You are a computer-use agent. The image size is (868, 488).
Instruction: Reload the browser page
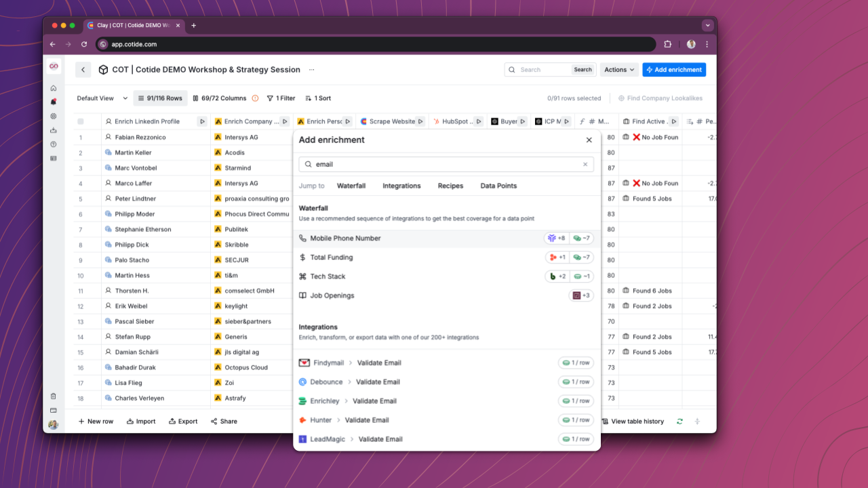[83, 44]
